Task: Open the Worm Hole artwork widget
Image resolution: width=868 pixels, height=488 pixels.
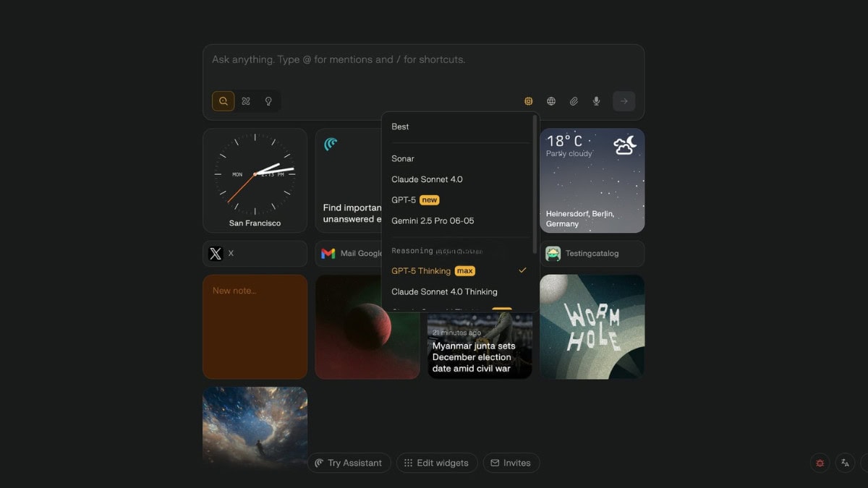Action: 592,326
